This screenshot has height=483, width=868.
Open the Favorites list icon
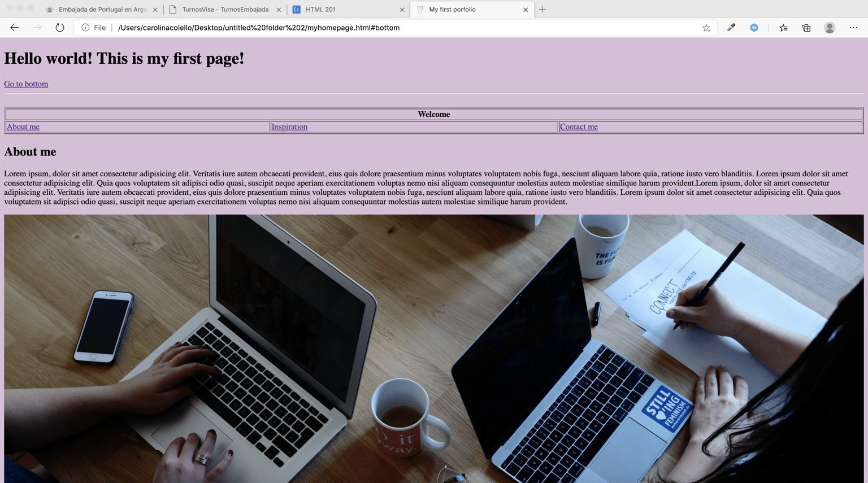coord(783,28)
